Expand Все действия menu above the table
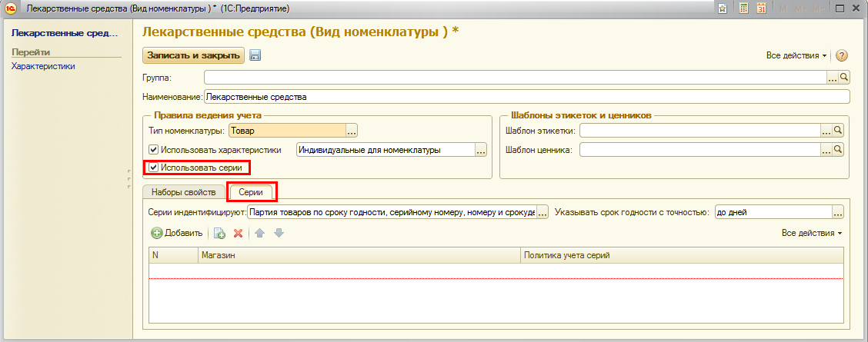 [811, 233]
